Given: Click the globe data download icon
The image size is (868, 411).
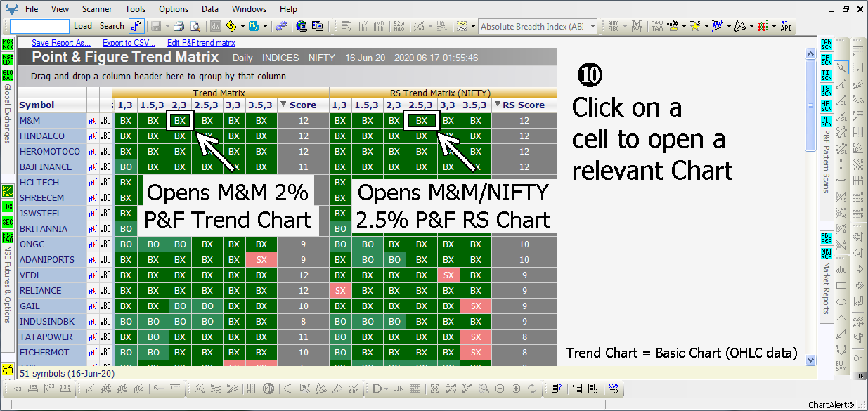Looking at the screenshot, I should click(301, 26).
